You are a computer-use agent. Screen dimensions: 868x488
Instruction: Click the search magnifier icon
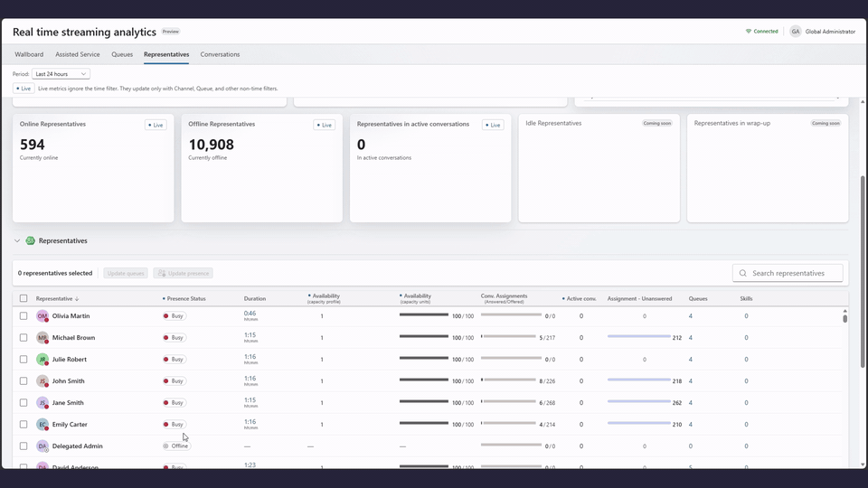click(743, 273)
